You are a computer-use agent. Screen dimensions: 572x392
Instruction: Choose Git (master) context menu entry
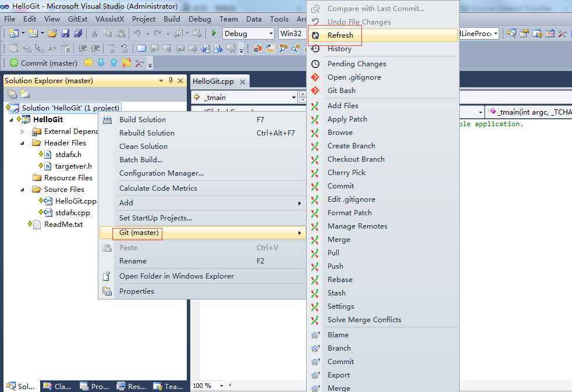coord(202,233)
